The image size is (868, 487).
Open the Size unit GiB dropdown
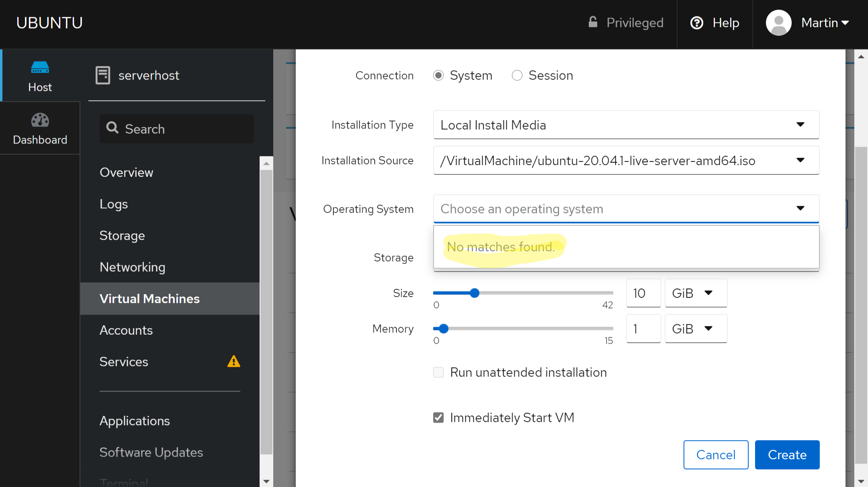pos(696,293)
